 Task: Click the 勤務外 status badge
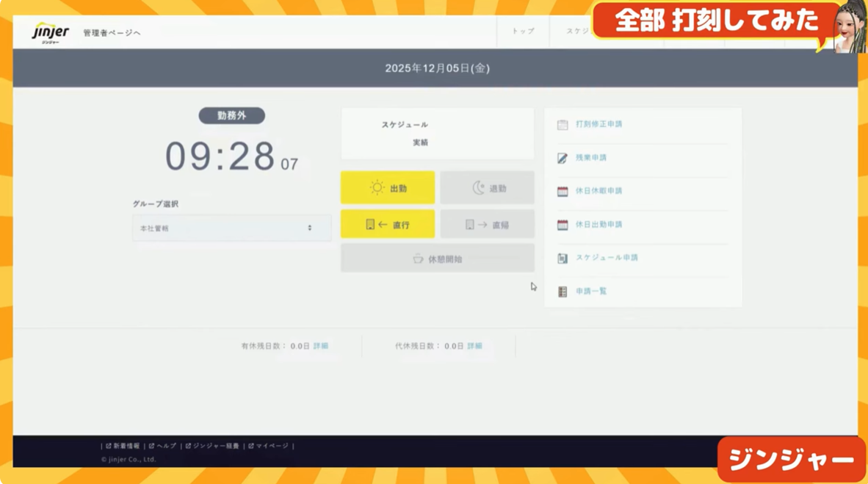[232, 115]
